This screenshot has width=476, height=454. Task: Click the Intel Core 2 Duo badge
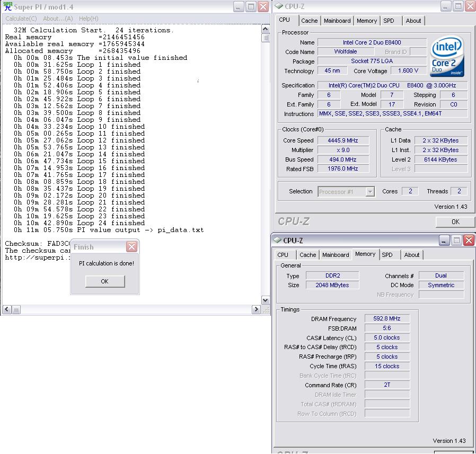[446, 57]
